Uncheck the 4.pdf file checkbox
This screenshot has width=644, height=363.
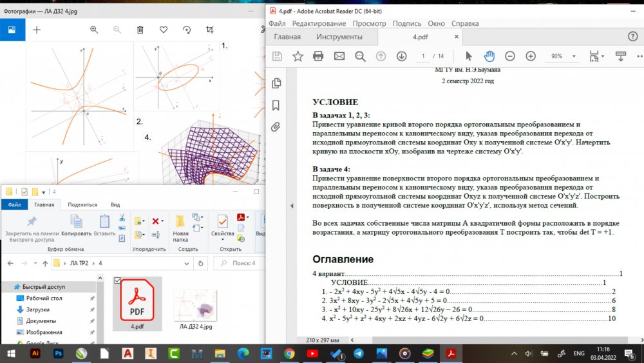click(117, 280)
